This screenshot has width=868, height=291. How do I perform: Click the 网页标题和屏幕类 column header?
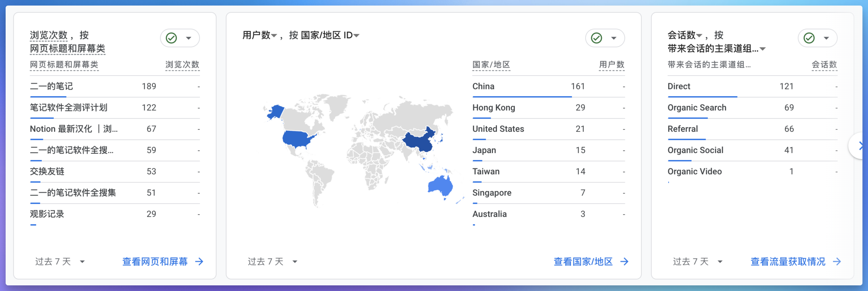tap(64, 65)
